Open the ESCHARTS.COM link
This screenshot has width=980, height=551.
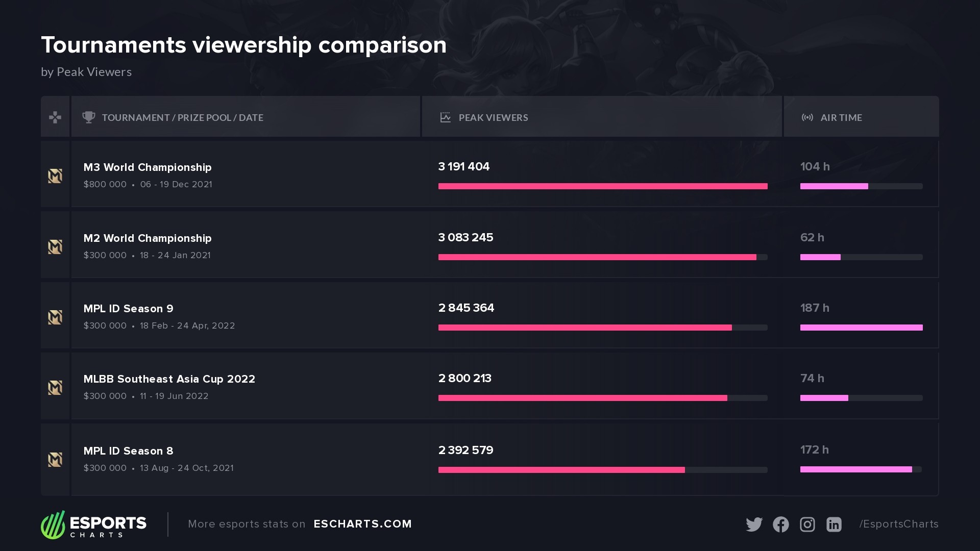[362, 524]
